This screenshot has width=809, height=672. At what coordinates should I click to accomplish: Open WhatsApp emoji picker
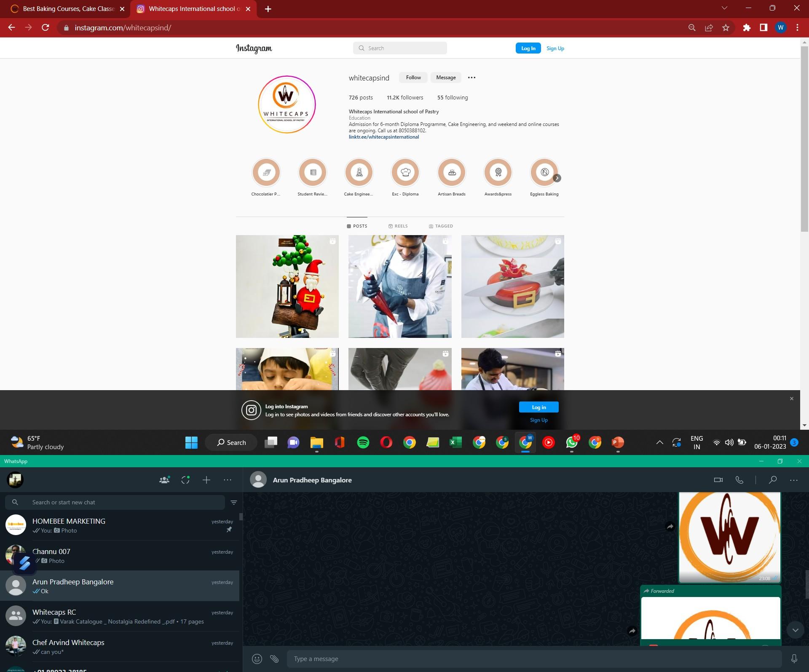pos(257,659)
